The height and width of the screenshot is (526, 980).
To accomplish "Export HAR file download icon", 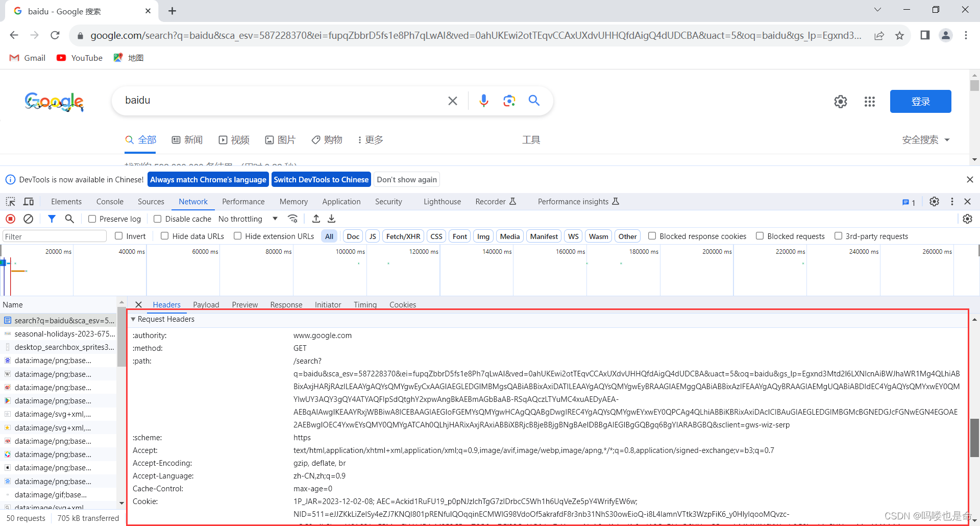I will coord(331,219).
